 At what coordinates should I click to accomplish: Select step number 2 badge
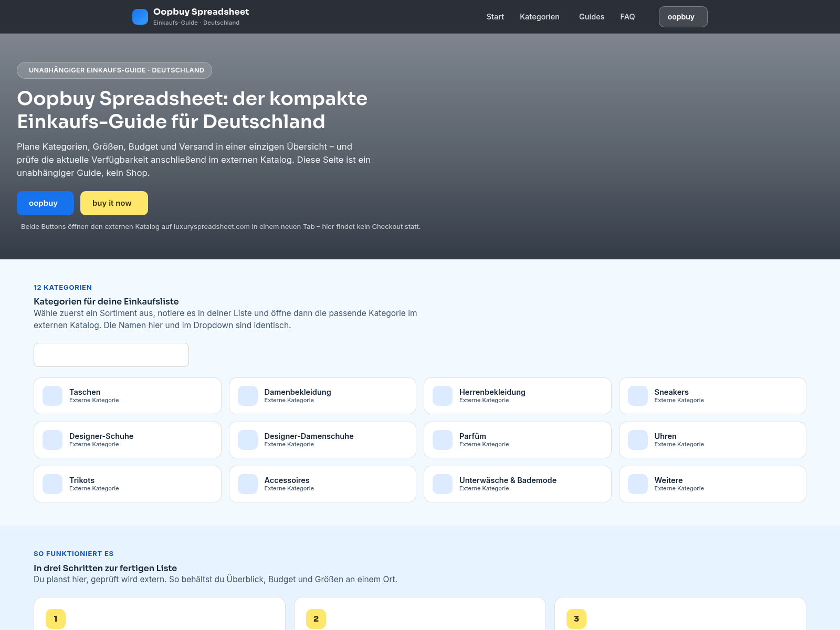point(316,619)
